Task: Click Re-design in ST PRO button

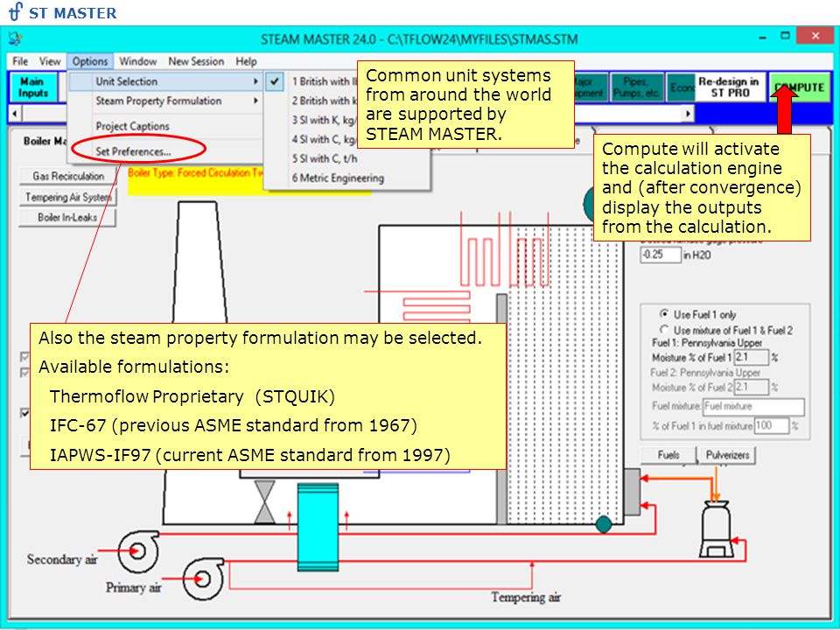Action: tap(729, 87)
